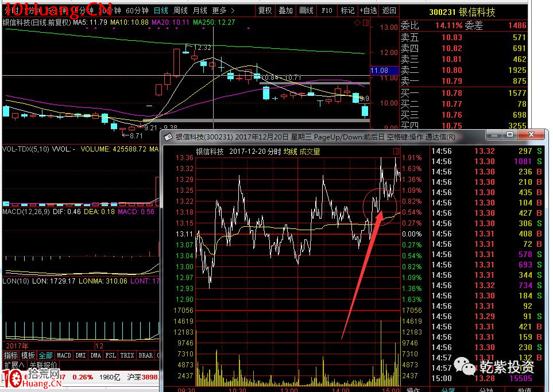Click the 8.71 low price label on K-line chart
The width and height of the screenshot is (553, 392).
click(x=136, y=135)
